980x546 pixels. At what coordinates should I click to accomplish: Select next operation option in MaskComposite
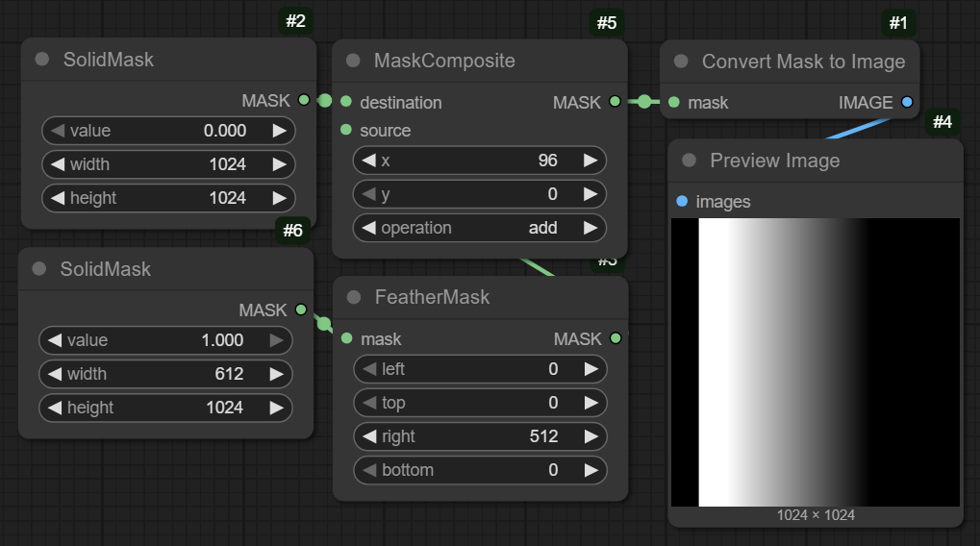(591, 228)
